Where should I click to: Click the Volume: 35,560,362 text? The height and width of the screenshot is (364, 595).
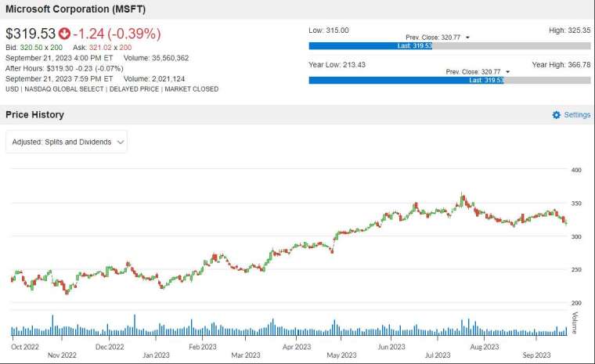pyautogui.click(x=156, y=58)
